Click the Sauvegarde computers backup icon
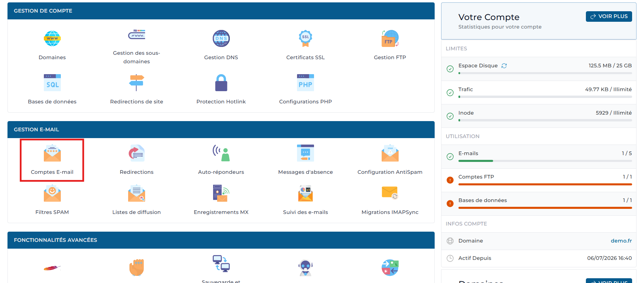Viewport: 644px width, 283px height. tap(221, 264)
